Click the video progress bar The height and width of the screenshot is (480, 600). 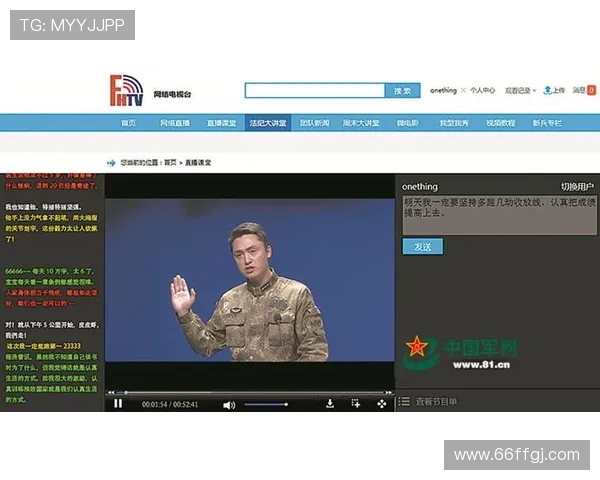pos(250,392)
